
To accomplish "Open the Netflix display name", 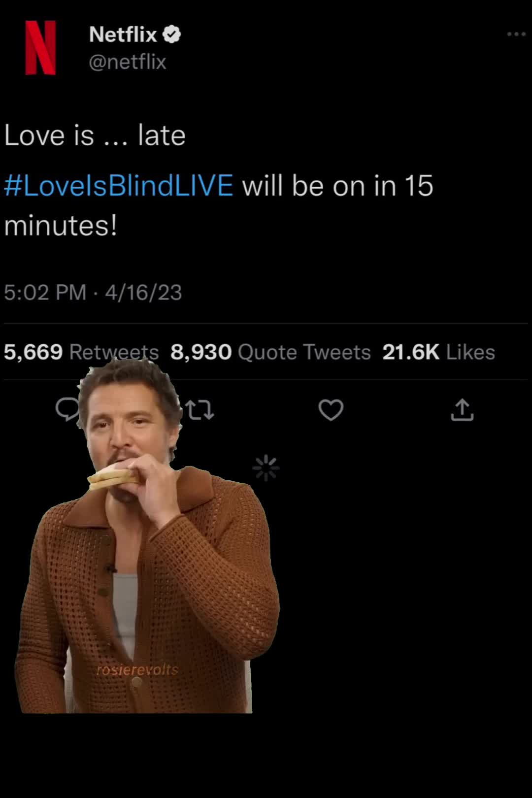I will pos(123,34).
